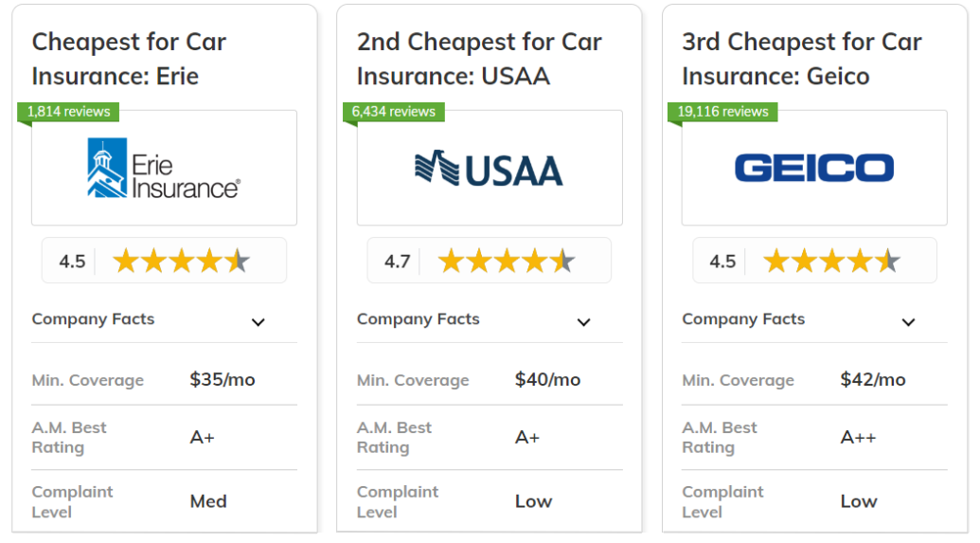Image resolution: width=980 pixels, height=543 pixels.
Task: Expand Company Facts chevron for Erie
Action: (258, 322)
